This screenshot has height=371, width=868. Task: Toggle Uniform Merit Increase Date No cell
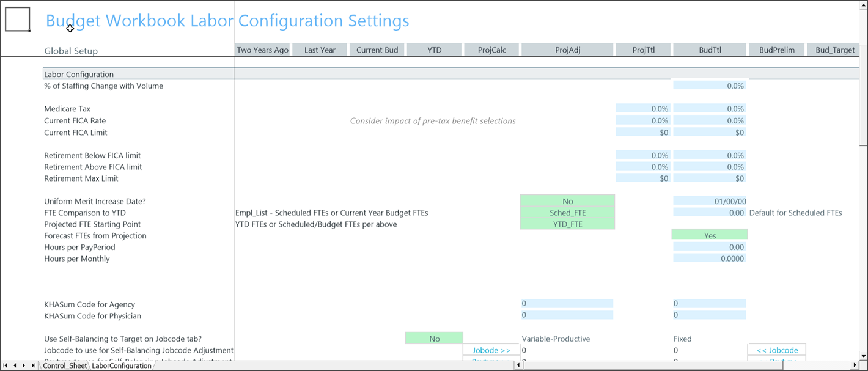tap(567, 201)
